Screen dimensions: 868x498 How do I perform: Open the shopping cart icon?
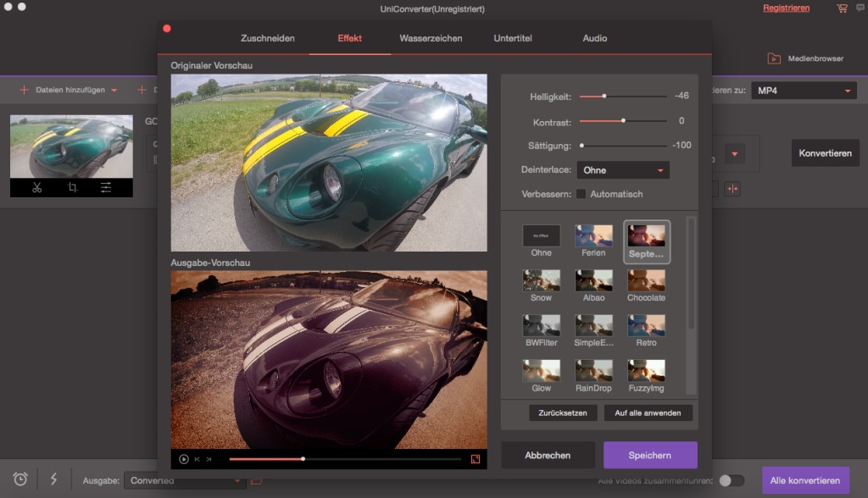[x=842, y=8]
